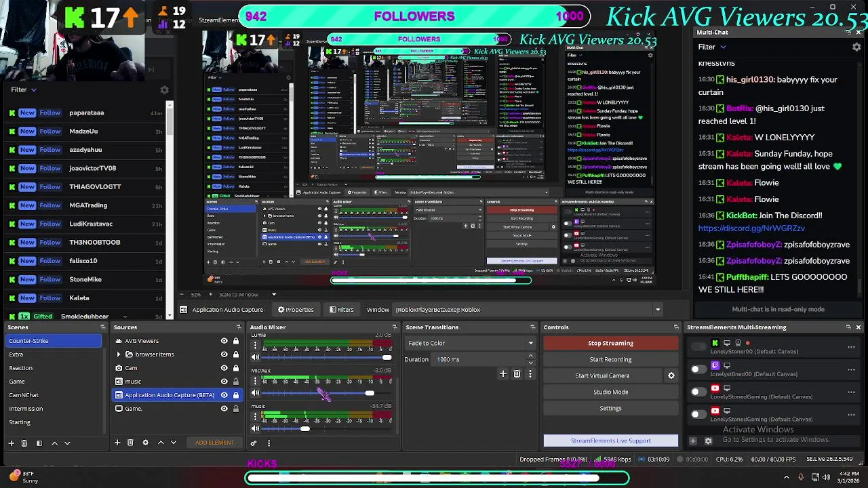The width and height of the screenshot is (868, 488).
Task: Open Multi-Chat Filter dropdown
Action: click(x=712, y=47)
